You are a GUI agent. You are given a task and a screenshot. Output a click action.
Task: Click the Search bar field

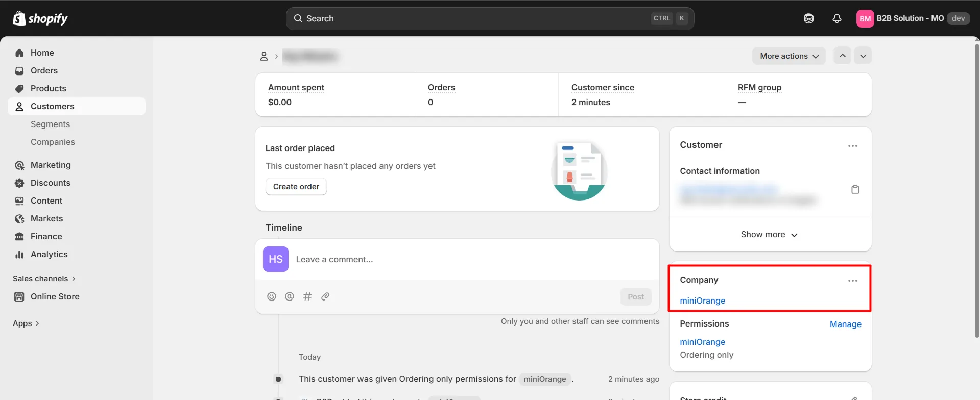tap(490, 18)
